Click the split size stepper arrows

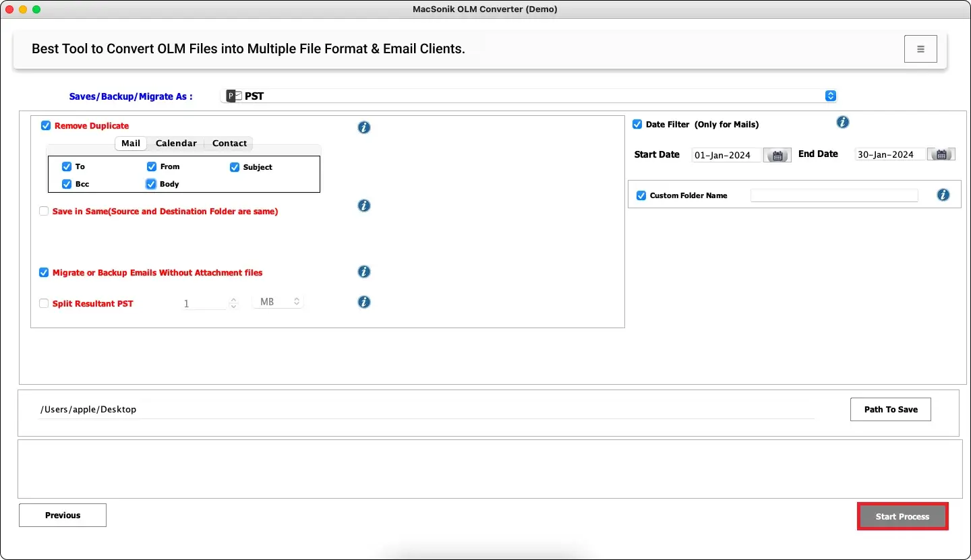(x=233, y=303)
